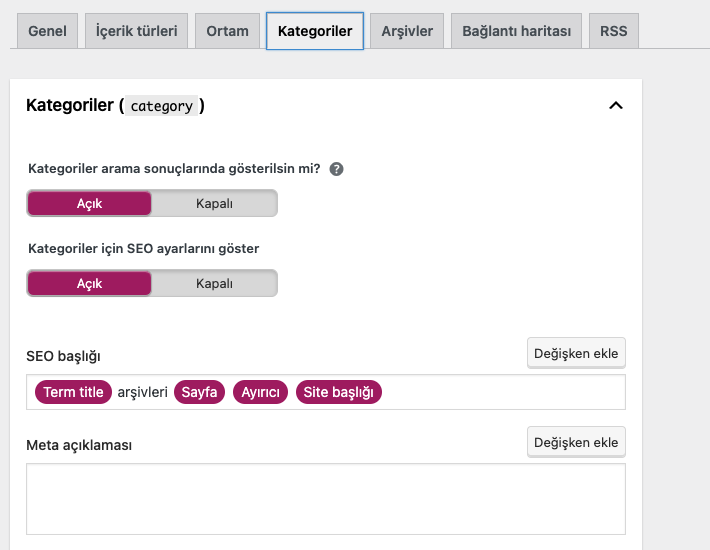Collapse the Kategoriler section chevron

click(x=616, y=105)
